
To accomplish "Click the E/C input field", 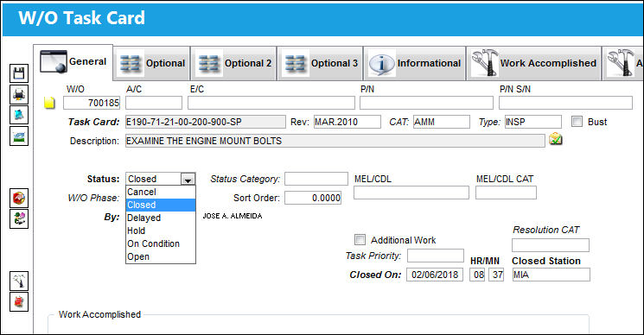I will tap(271, 103).
